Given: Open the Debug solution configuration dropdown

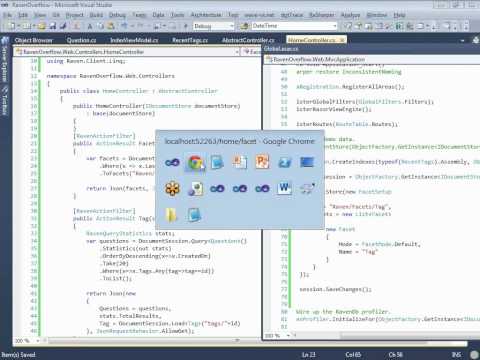Looking at the screenshot, I should tap(214, 26).
